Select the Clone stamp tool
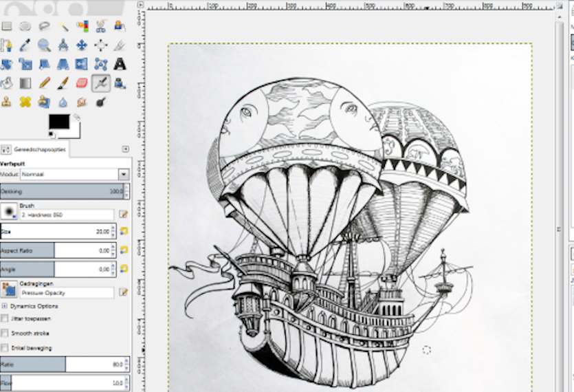Image resolution: width=574 pixels, height=392 pixels. click(x=7, y=102)
